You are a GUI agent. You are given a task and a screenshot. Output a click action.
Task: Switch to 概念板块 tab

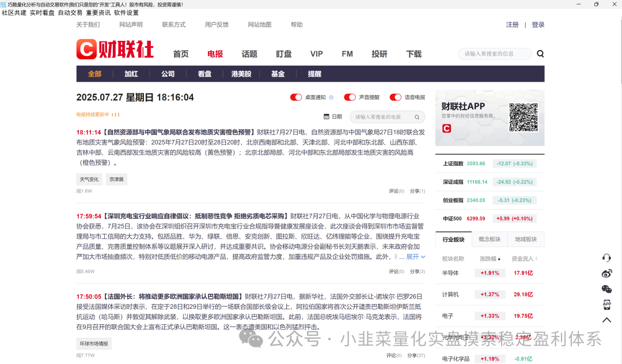click(x=490, y=240)
